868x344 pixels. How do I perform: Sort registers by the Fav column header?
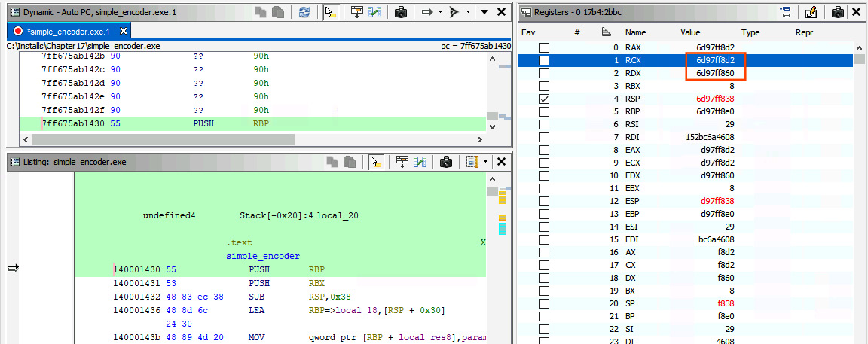pyautogui.click(x=528, y=32)
